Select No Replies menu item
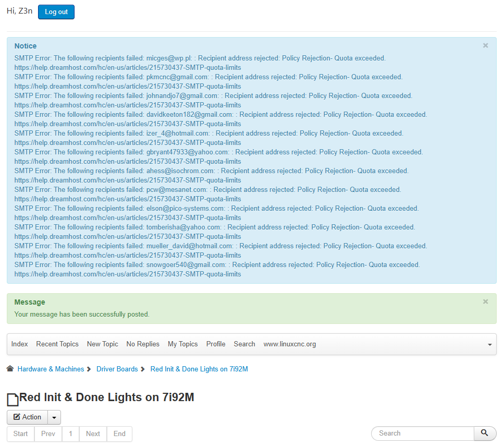This screenshot has width=504, height=446. coord(143,344)
